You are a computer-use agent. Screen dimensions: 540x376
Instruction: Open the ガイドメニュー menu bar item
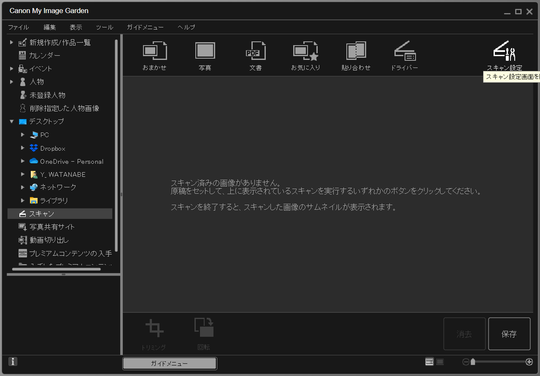coord(145,27)
